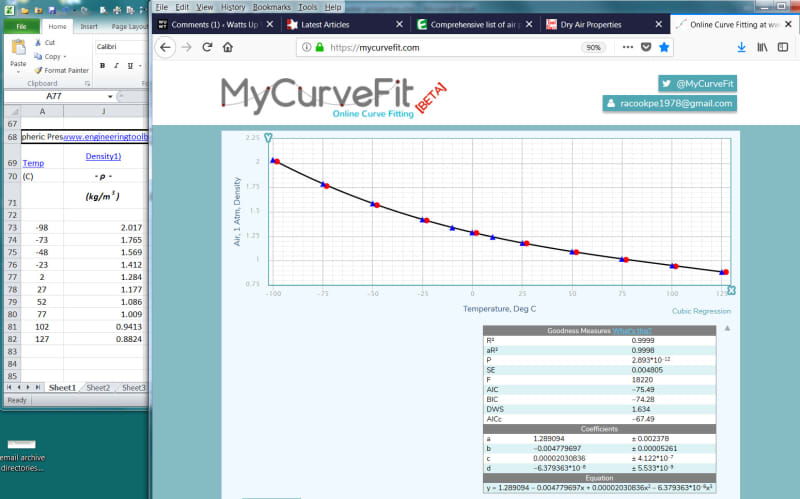Image resolution: width=800 pixels, height=499 pixels.
Task: Open Clipboard group dialog launcher
Action: 87,83
